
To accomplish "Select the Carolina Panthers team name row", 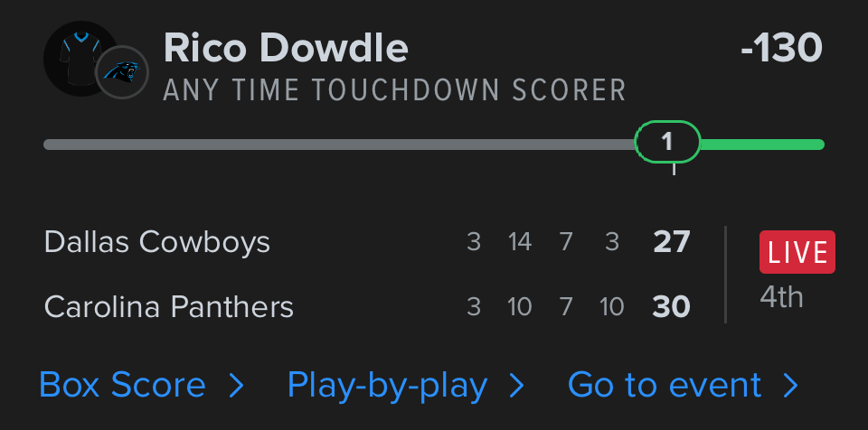I will tap(169, 307).
